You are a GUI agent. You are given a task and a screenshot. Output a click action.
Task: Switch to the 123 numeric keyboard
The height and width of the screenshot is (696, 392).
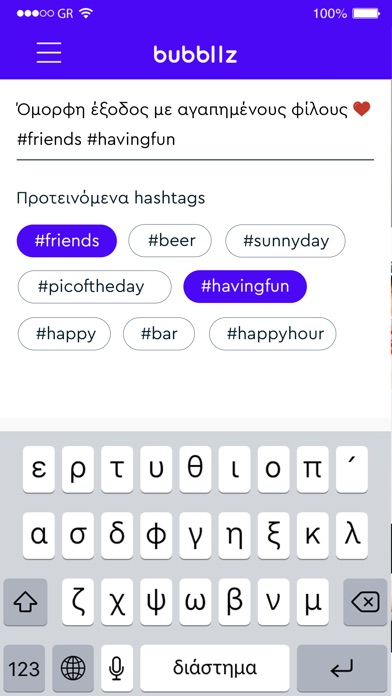[x=24, y=668]
